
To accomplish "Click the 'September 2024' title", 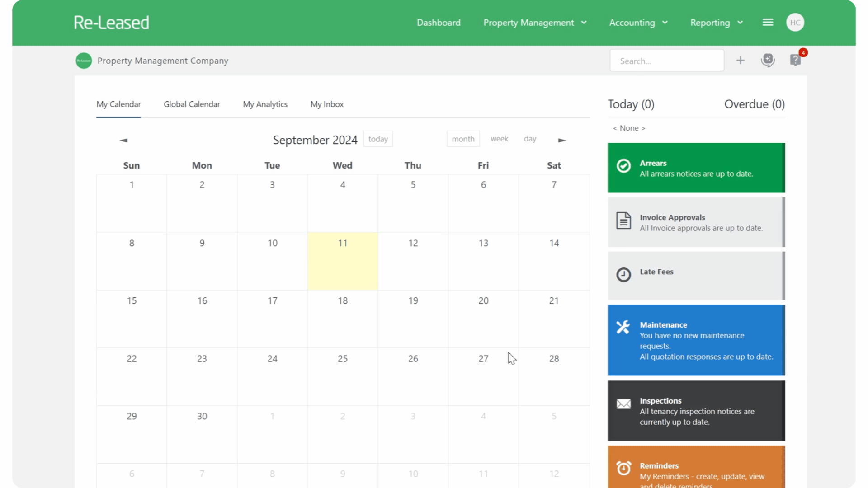I will pos(315,140).
